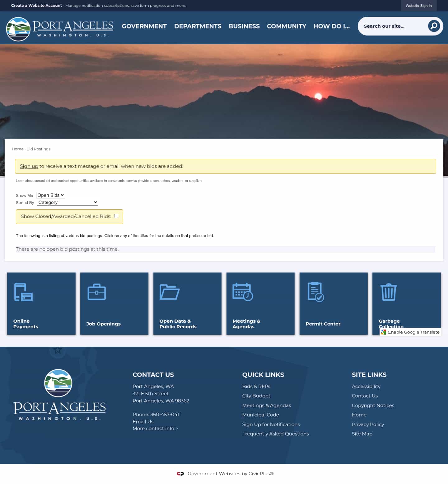Screen dimensions: 448x484
Task: Click the Website Sign In button
Action: [x=418, y=5]
